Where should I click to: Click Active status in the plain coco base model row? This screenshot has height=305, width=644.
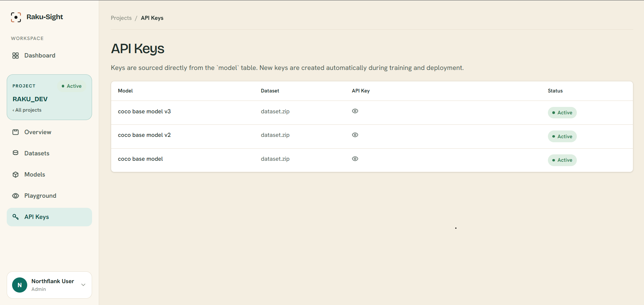pos(562,160)
